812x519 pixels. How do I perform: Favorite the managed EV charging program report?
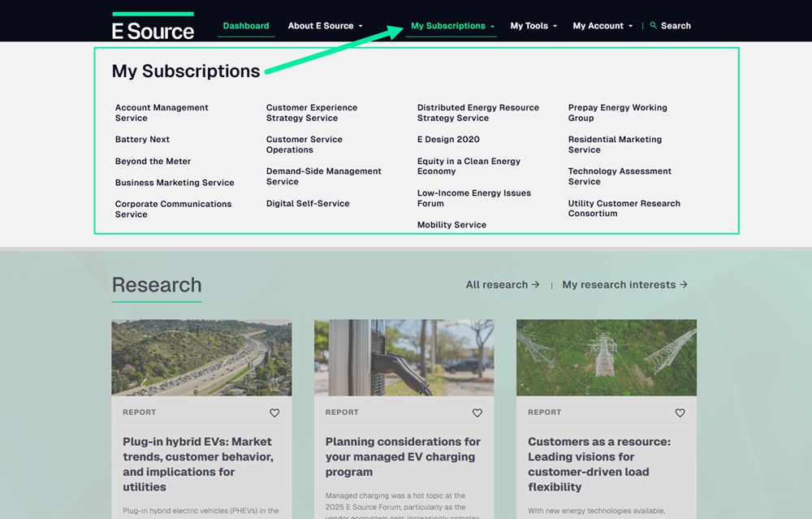477,413
